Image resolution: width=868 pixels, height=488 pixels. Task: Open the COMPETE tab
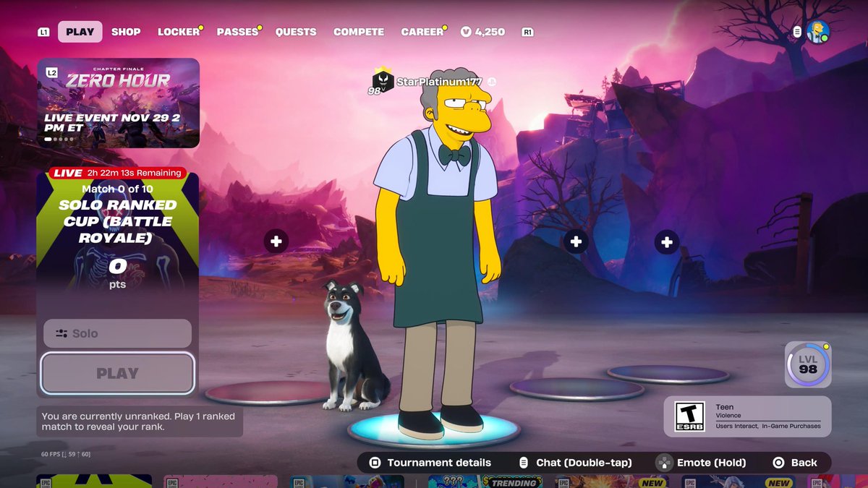point(359,32)
